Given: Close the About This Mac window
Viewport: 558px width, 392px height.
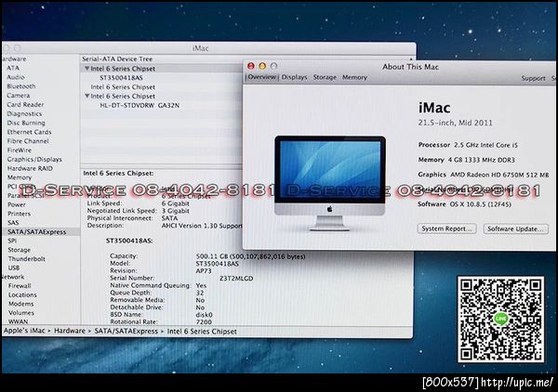Looking at the screenshot, I should (251, 66).
